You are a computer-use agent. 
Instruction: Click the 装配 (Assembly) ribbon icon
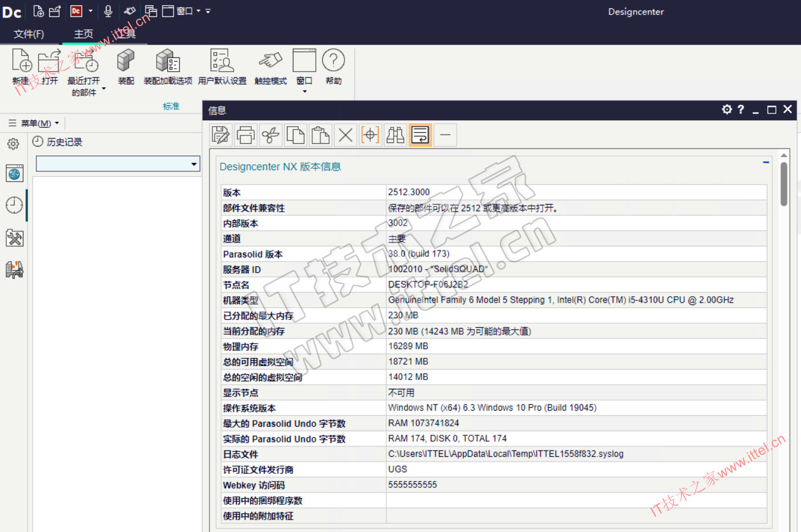click(x=126, y=67)
